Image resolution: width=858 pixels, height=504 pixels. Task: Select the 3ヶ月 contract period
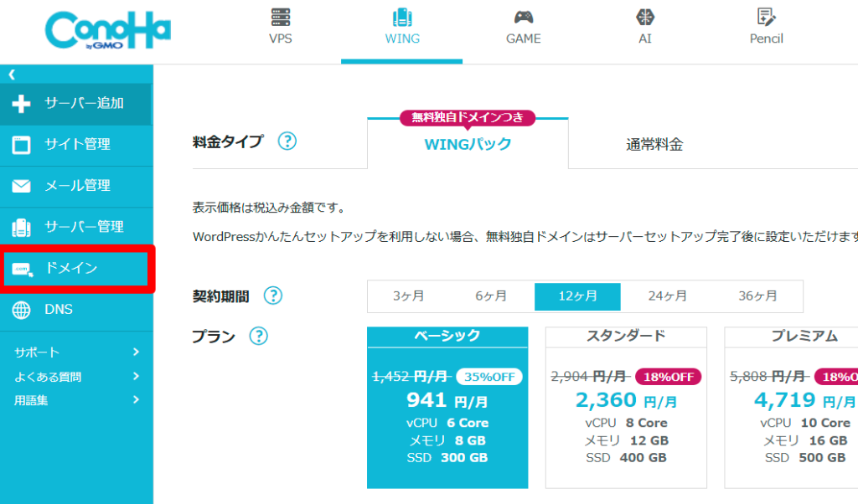[x=408, y=296]
